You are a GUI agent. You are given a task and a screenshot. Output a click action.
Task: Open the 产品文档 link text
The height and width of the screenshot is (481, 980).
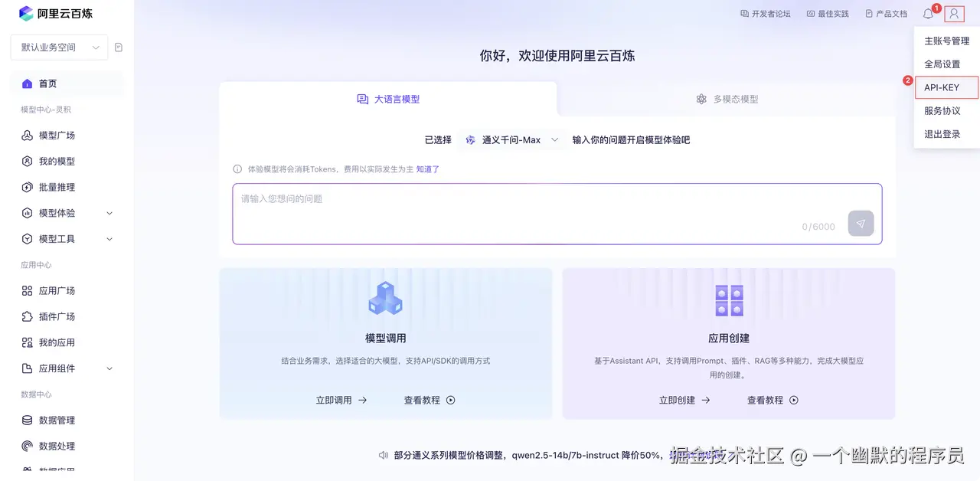pos(892,14)
